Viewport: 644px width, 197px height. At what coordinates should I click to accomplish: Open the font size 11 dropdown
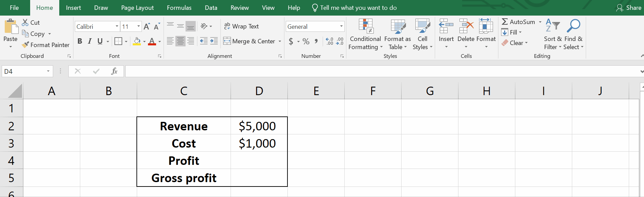click(138, 26)
